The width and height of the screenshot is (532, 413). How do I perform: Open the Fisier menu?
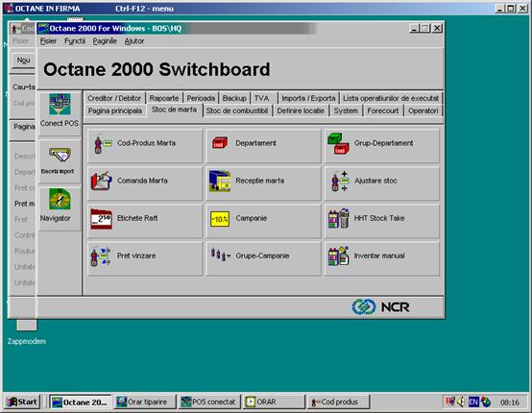click(48, 41)
